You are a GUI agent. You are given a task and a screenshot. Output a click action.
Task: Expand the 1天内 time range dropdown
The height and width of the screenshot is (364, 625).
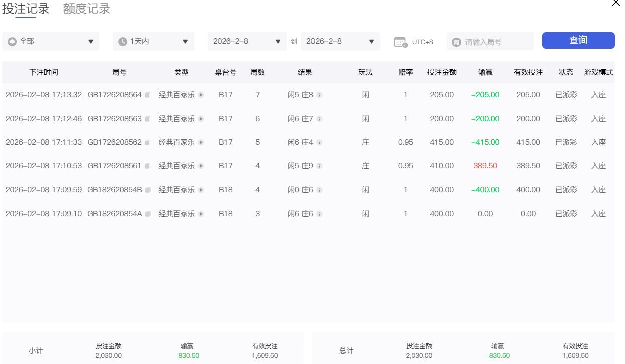[153, 42]
